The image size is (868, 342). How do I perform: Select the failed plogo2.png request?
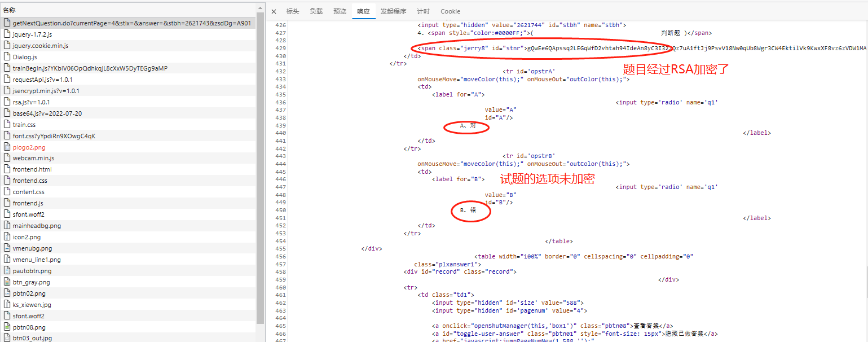[29, 147]
